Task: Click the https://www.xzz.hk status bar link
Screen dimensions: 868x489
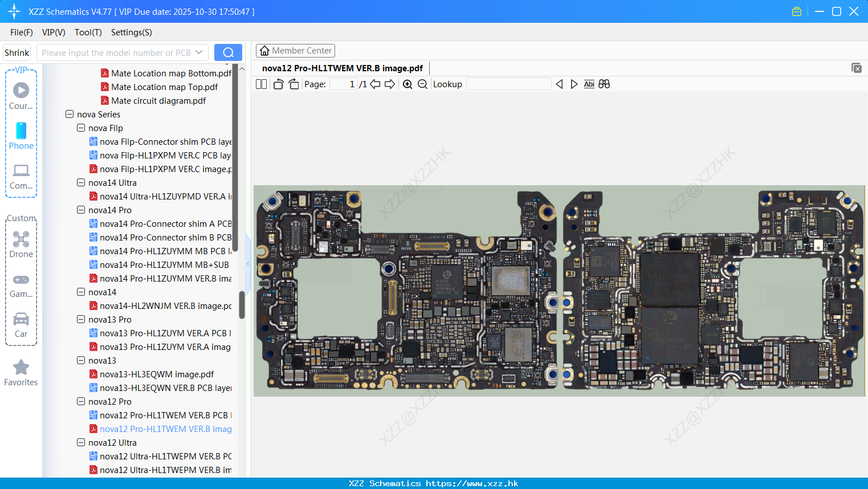Action: tap(472, 483)
